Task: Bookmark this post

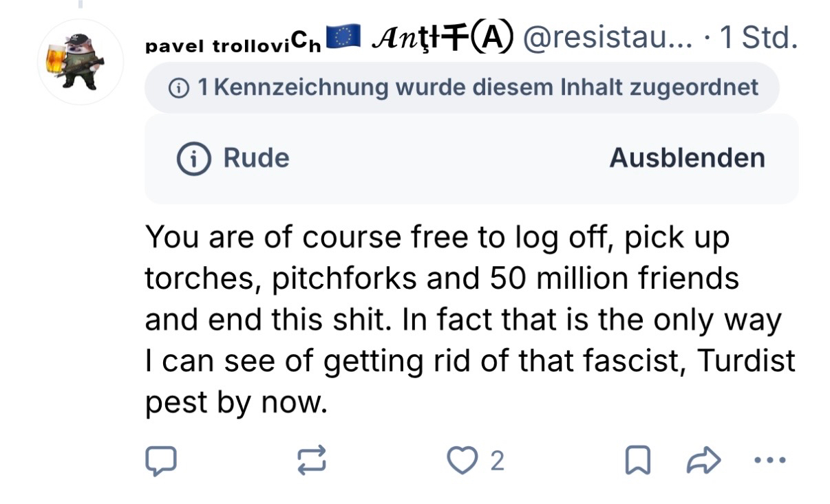Action: (x=637, y=461)
